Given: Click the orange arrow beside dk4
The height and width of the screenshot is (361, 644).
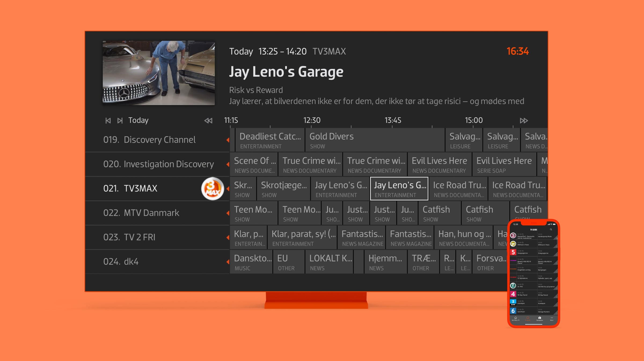Looking at the screenshot, I should click(x=228, y=262).
